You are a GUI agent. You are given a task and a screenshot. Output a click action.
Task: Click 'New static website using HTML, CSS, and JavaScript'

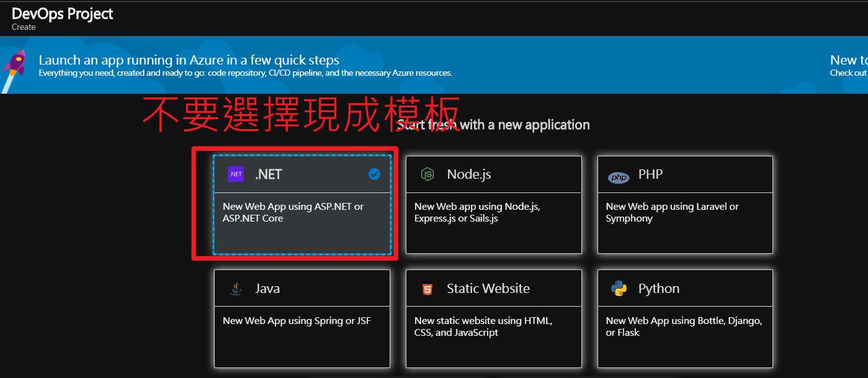pos(483,326)
